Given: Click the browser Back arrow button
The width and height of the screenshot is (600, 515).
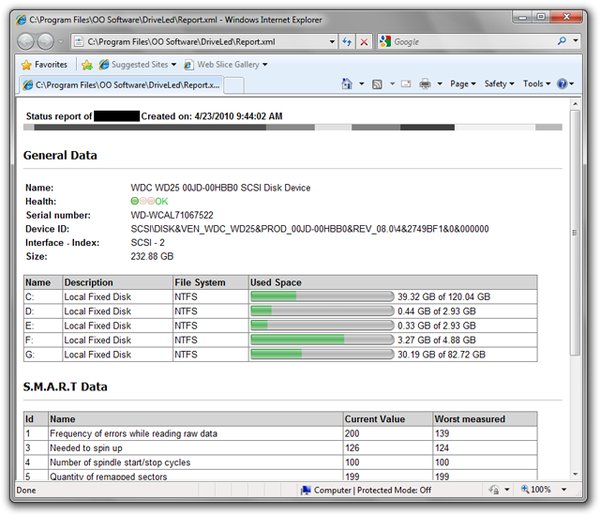Looking at the screenshot, I should coord(26,42).
